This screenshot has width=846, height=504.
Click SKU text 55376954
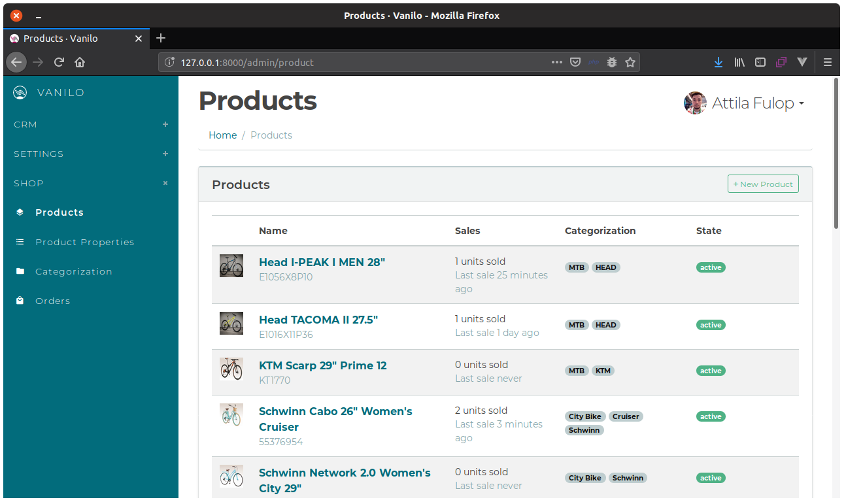tap(281, 442)
